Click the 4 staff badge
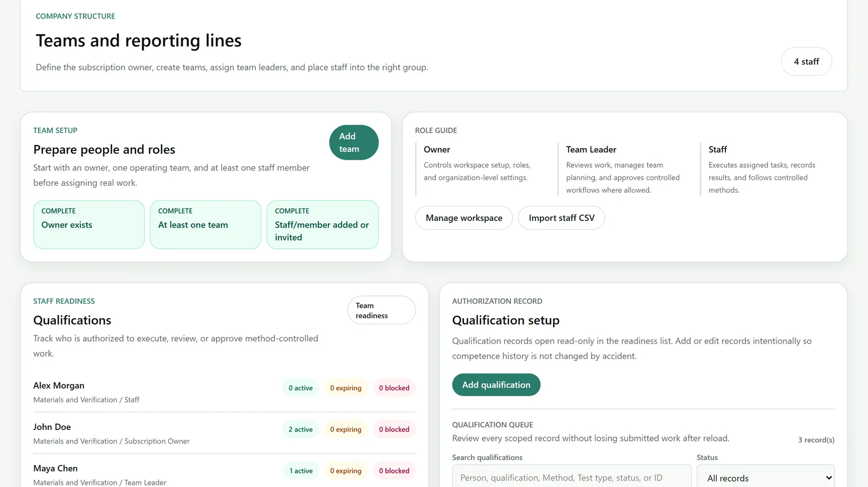The image size is (868, 487). pyautogui.click(x=806, y=62)
